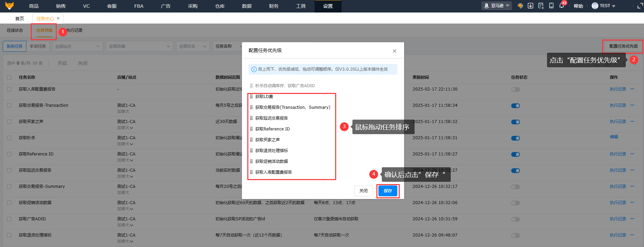Open more options for 获取Reference ID row
Screen dimensions: 644x247
[x=632, y=154]
